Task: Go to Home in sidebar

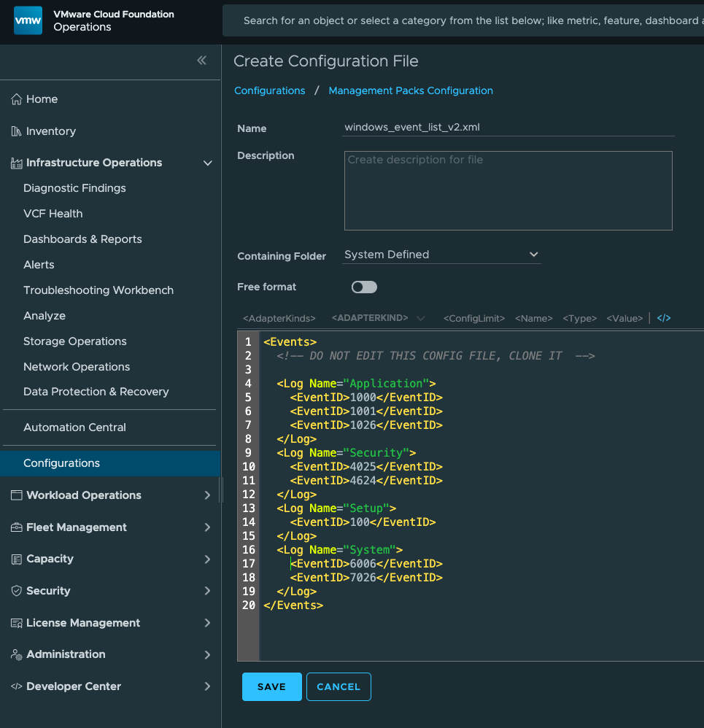Action: click(42, 99)
